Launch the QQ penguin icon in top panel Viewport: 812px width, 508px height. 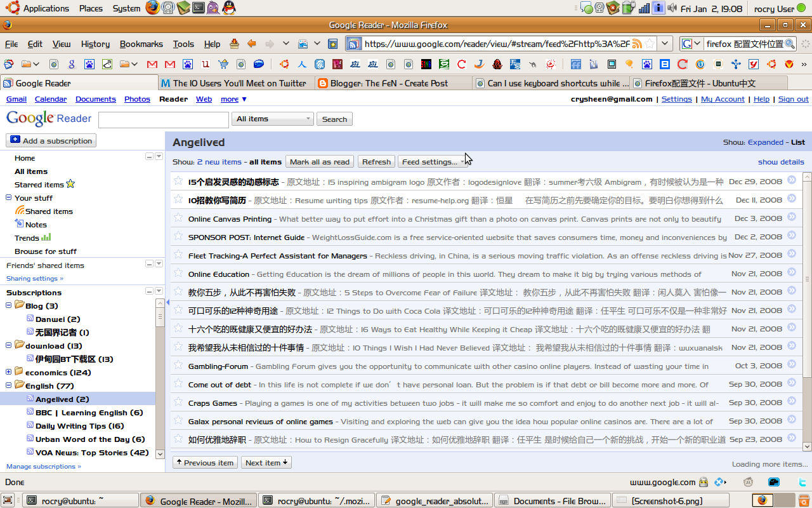(x=229, y=8)
